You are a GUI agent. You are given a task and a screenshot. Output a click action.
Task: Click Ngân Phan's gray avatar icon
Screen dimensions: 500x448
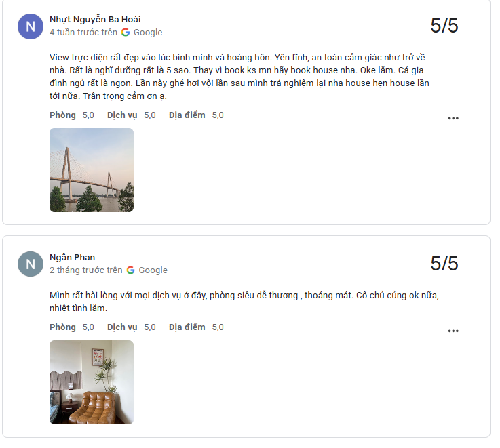click(31, 264)
